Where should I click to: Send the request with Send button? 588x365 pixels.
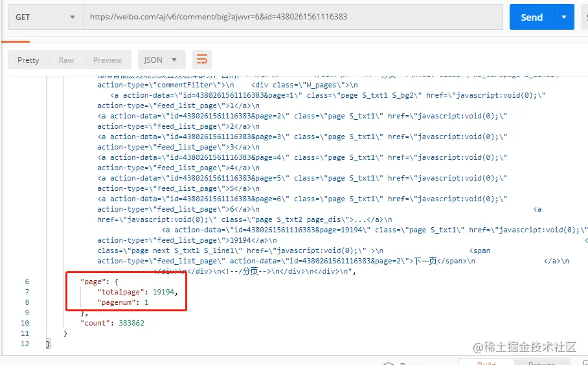pos(532,17)
